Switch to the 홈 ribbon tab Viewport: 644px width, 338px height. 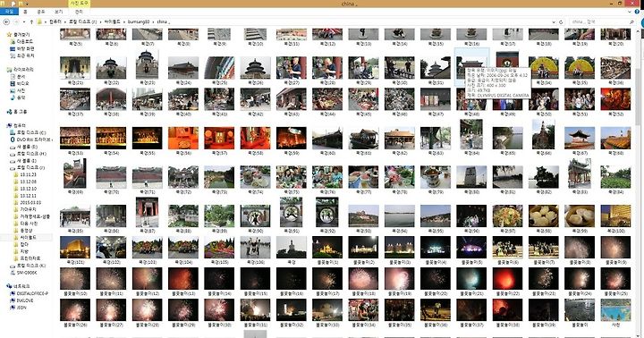pos(25,13)
